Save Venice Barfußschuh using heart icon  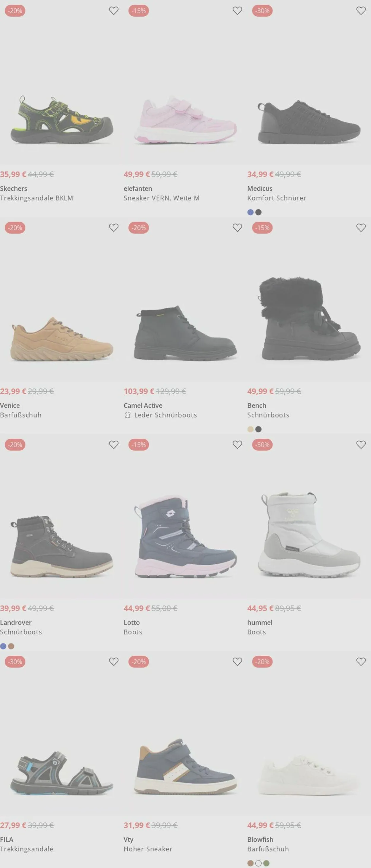coord(114,228)
